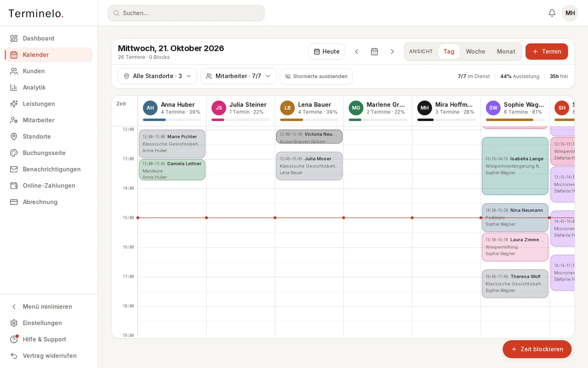Click Marlene MG avatar
588x368 pixels.
tap(356, 108)
